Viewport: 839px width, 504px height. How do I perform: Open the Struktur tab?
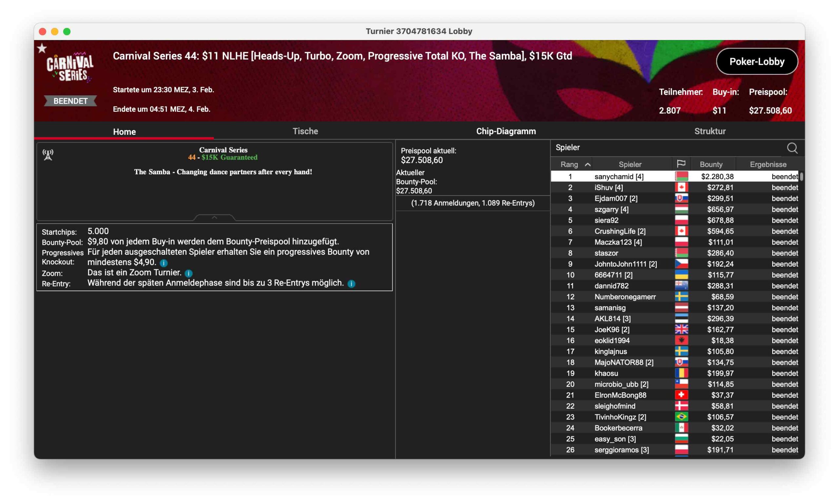pos(710,131)
